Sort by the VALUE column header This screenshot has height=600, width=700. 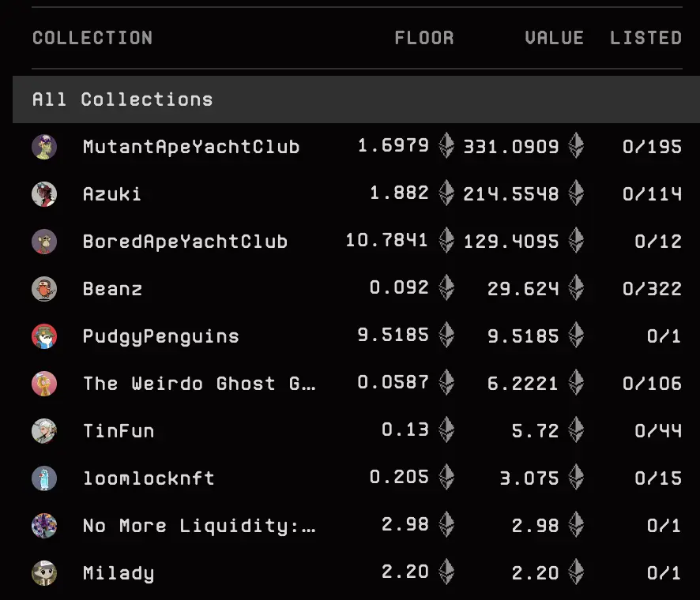pos(554,38)
